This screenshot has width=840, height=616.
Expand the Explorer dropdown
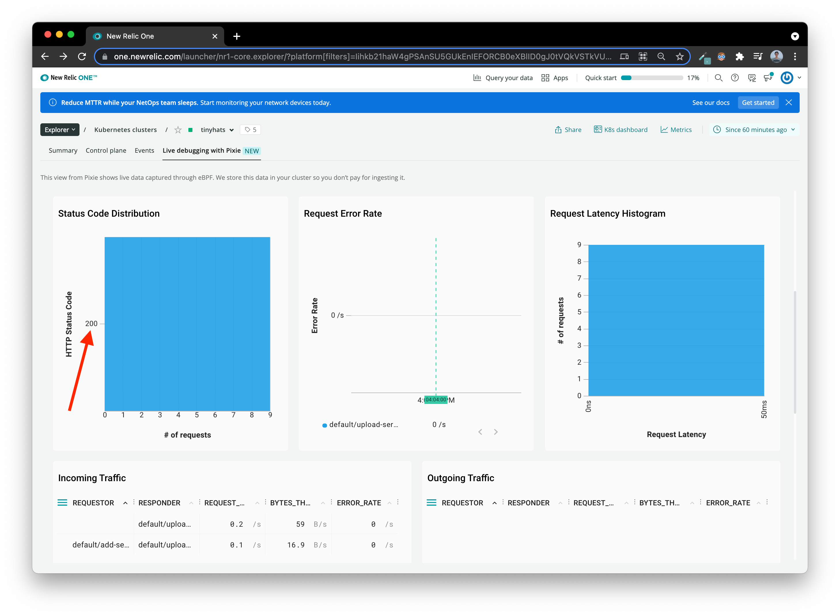click(60, 130)
